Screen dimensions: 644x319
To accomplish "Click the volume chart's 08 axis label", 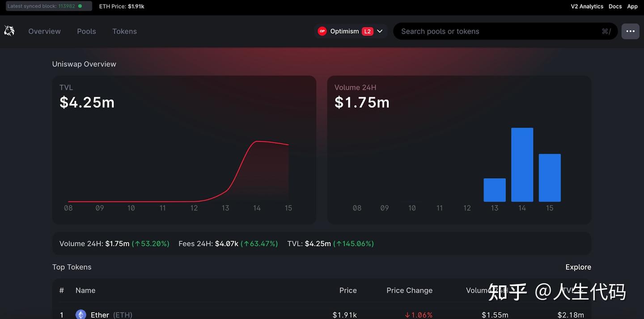I will point(357,208).
